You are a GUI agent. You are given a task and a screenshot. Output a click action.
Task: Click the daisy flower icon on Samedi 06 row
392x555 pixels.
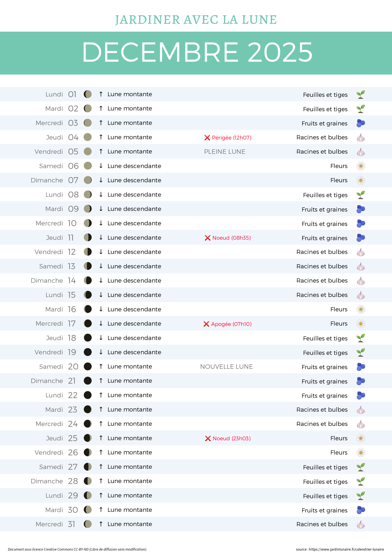(x=361, y=166)
